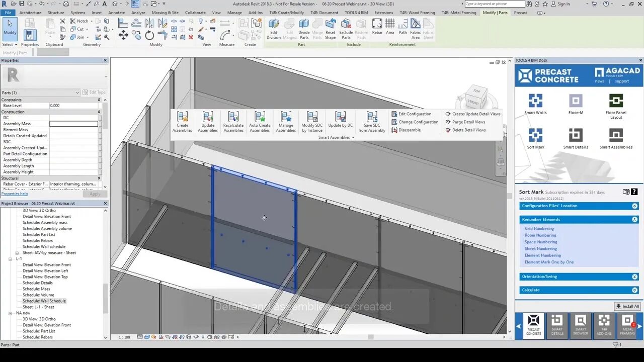The height and width of the screenshot is (362, 644).
Task: Click Modify SDC by Instance
Action: click(x=312, y=122)
